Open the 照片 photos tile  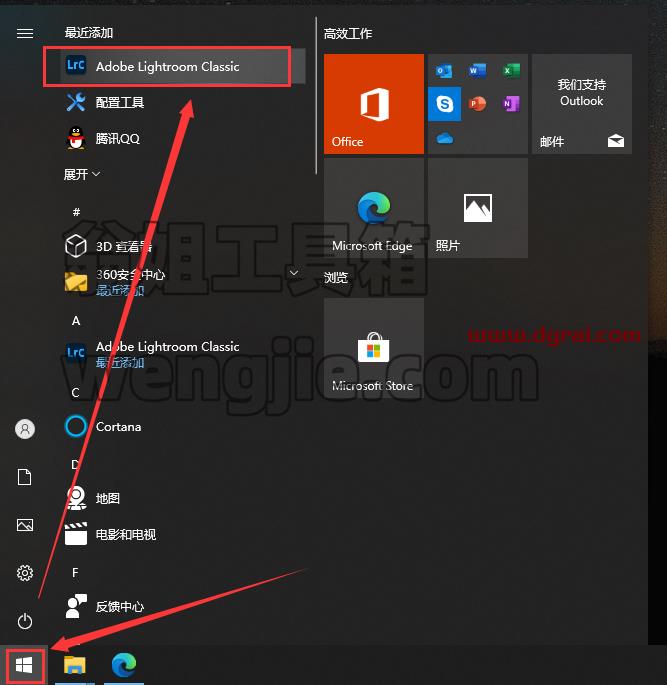pos(478,208)
